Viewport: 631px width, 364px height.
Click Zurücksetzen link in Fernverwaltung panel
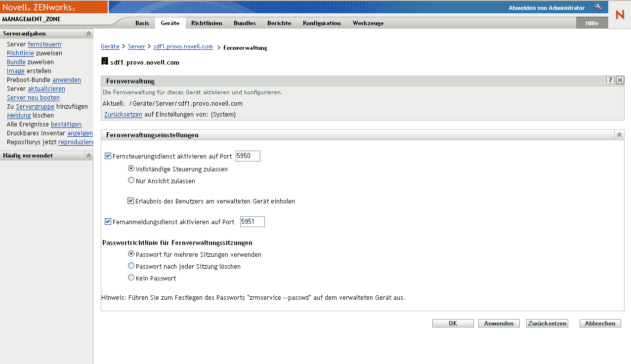(123, 114)
